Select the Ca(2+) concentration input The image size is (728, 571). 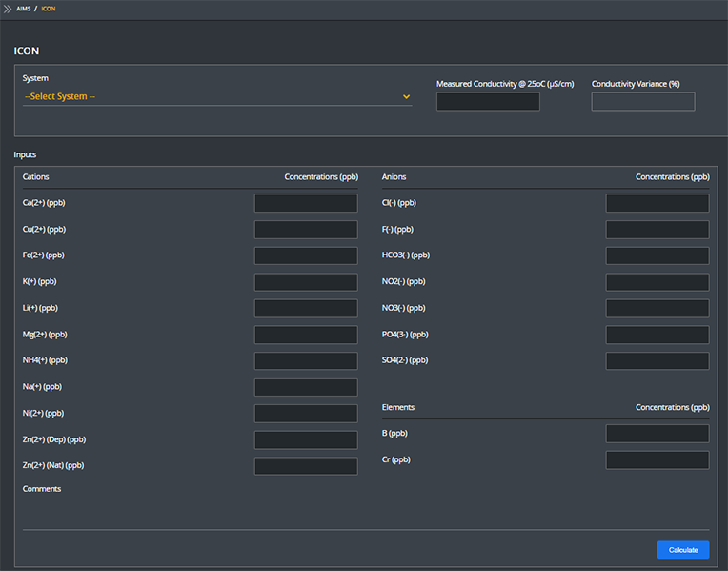click(x=306, y=203)
